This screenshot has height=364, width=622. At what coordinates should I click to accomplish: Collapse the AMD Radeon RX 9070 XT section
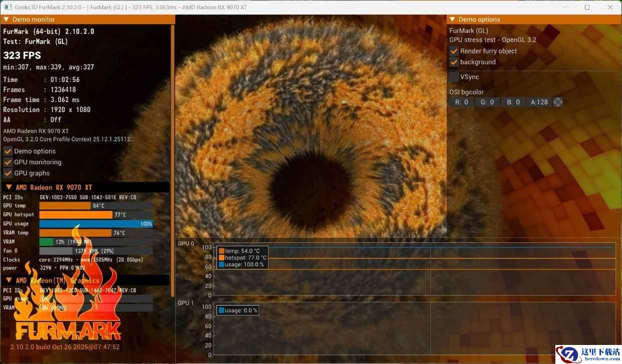point(9,187)
